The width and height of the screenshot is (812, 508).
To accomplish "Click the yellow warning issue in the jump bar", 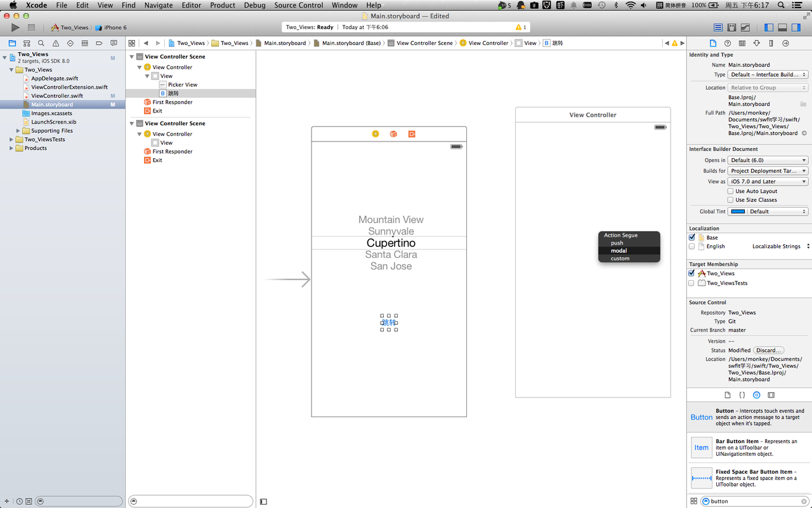I will (674, 43).
